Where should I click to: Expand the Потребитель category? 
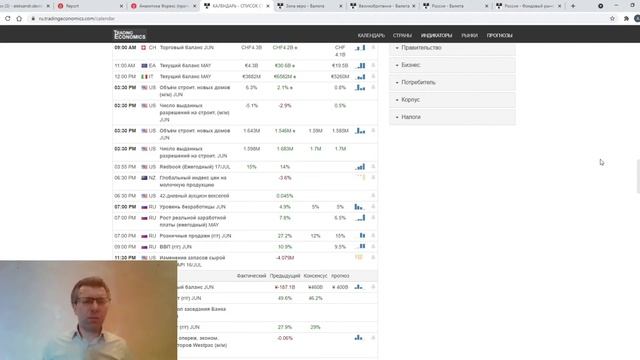452,82
